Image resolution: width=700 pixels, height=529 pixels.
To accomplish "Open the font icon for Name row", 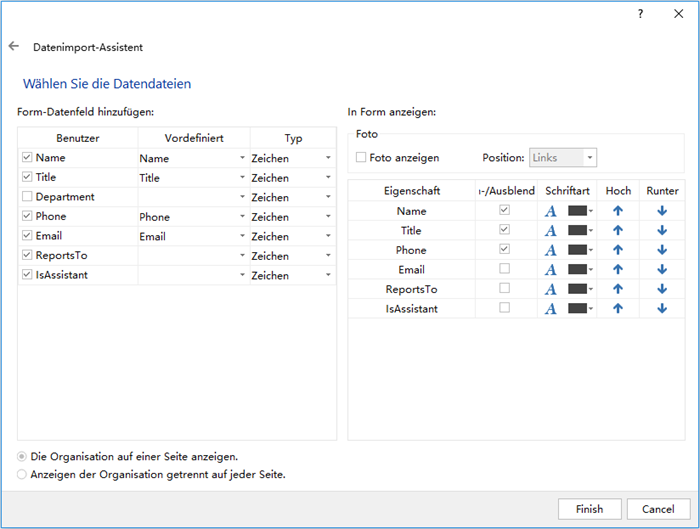I will [x=550, y=211].
